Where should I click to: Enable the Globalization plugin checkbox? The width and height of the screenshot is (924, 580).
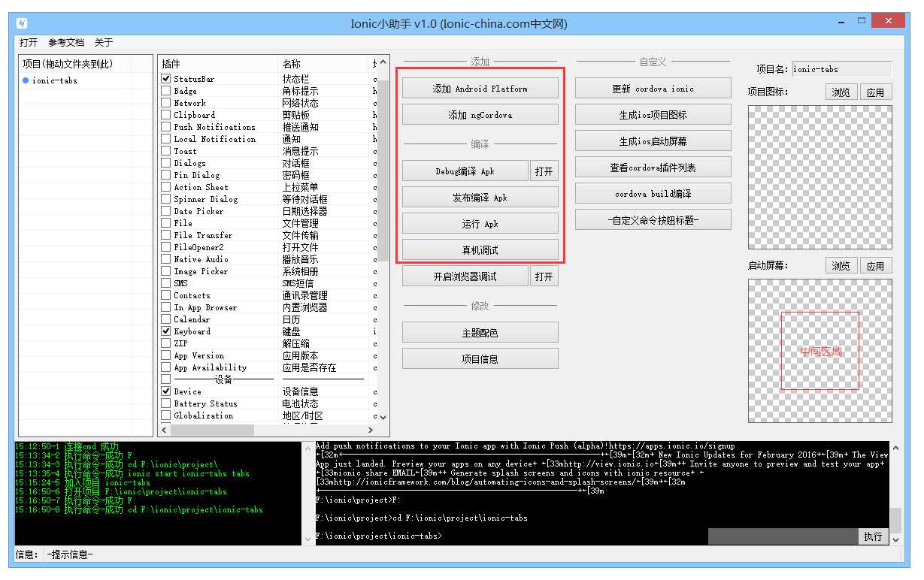166,415
